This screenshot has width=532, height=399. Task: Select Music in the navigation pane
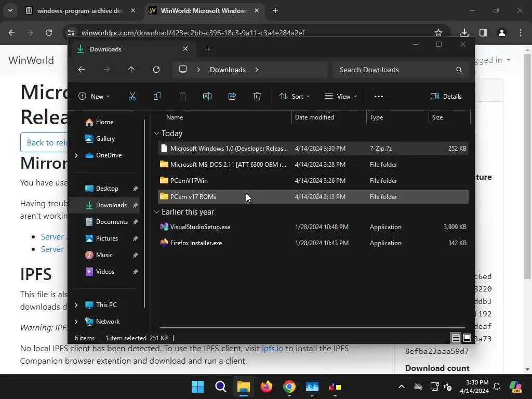(x=104, y=255)
